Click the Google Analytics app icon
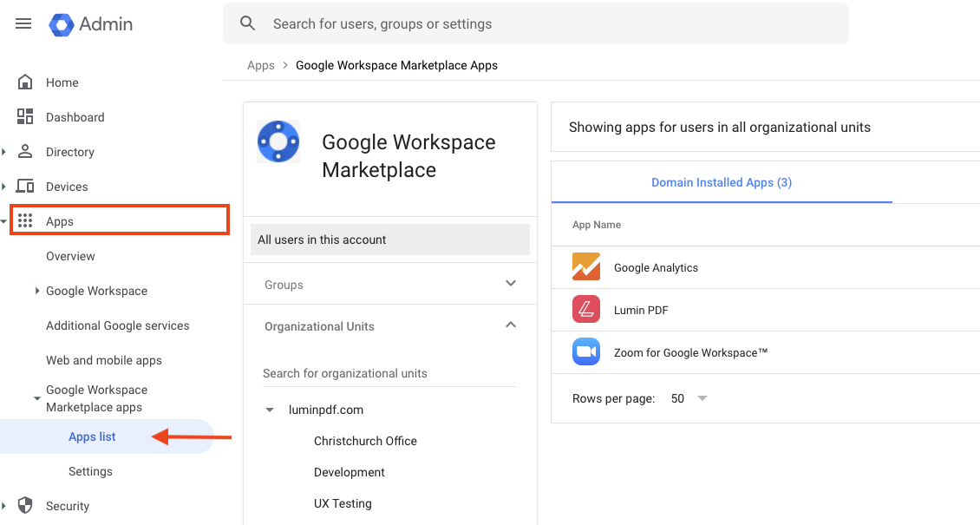The image size is (980, 525). coord(586,267)
